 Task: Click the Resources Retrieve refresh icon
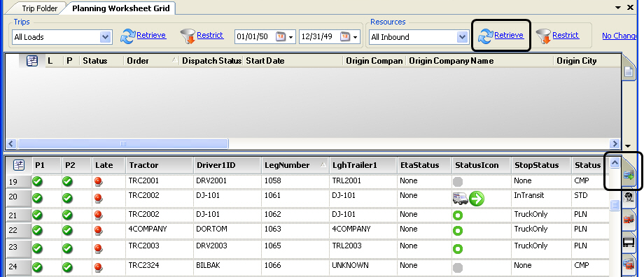pyautogui.click(x=486, y=36)
